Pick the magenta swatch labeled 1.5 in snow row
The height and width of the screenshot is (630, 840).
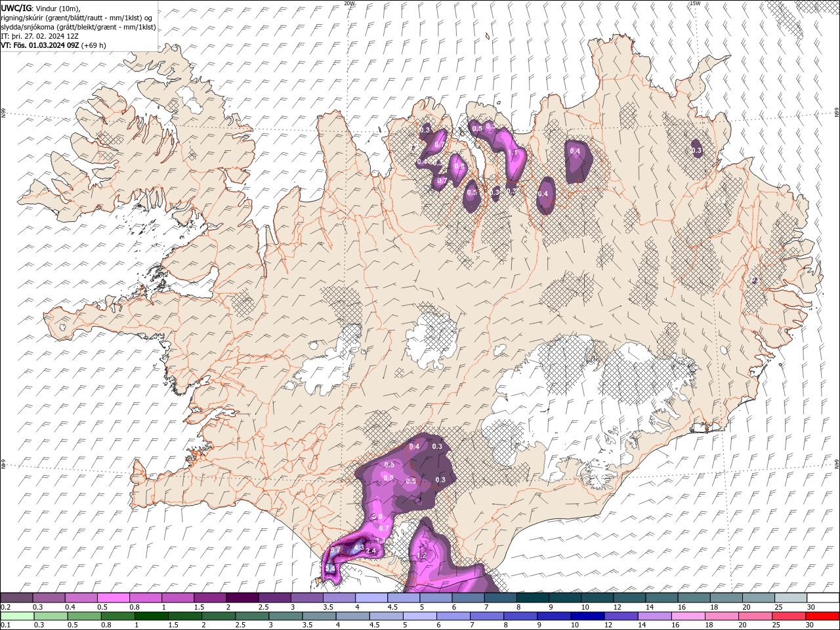click(210, 598)
